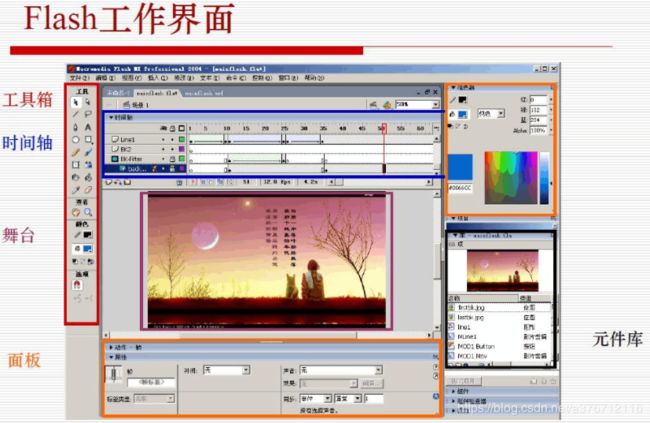Click the timeline Show/Hide All Layers eye icon
650x423 pixels.
(x=164, y=129)
